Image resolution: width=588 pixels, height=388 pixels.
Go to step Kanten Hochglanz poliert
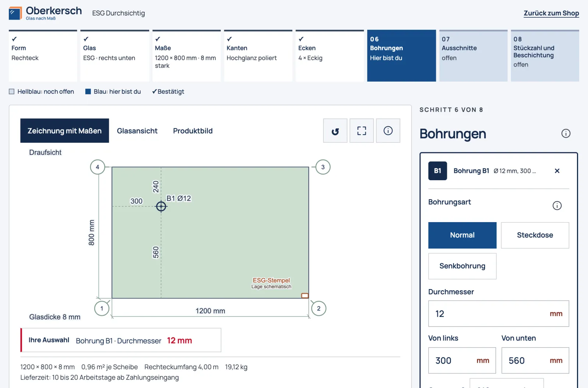tap(258, 56)
